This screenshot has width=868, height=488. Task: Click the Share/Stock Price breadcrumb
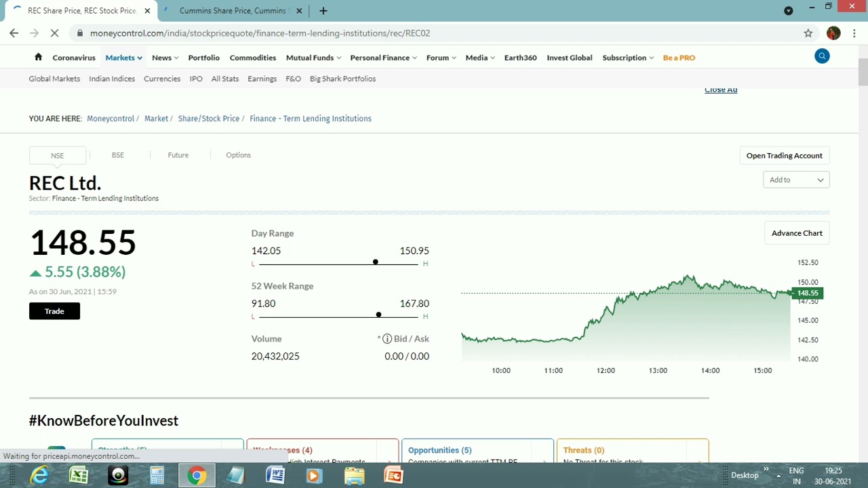tap(209, 119)
